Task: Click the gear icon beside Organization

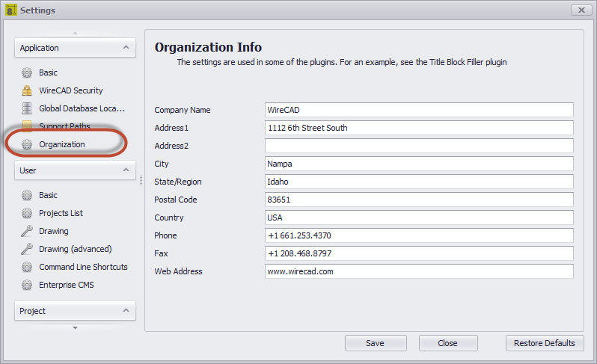Action: point(27,144)
